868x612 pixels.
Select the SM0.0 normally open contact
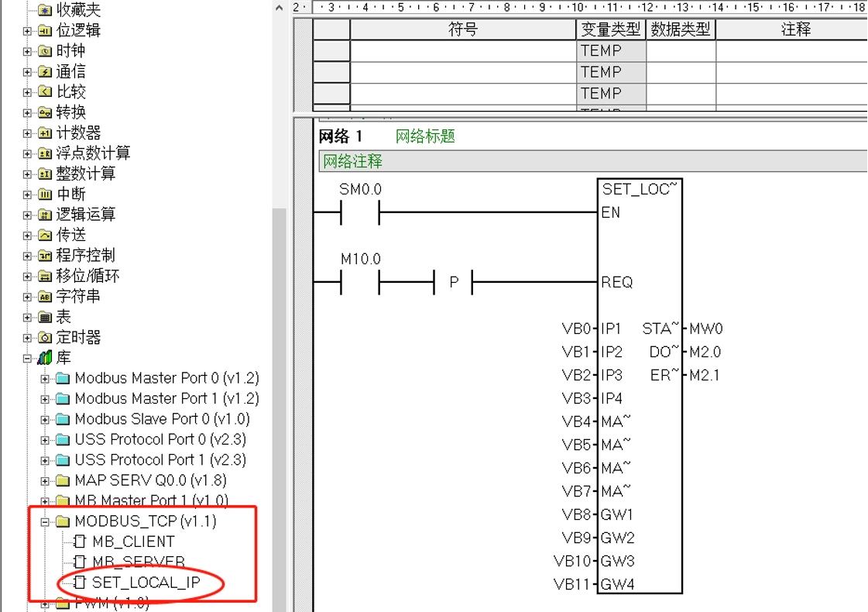click(x=360, y=212)
